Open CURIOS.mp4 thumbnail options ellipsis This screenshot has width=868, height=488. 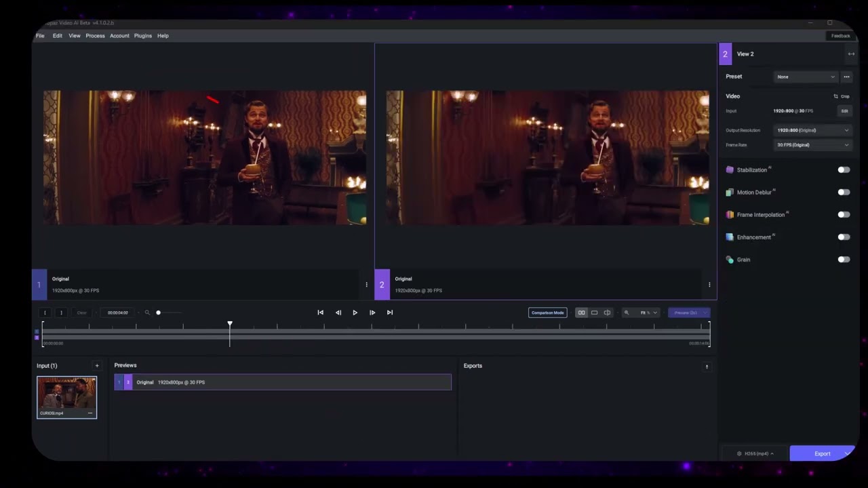[90, 413]
